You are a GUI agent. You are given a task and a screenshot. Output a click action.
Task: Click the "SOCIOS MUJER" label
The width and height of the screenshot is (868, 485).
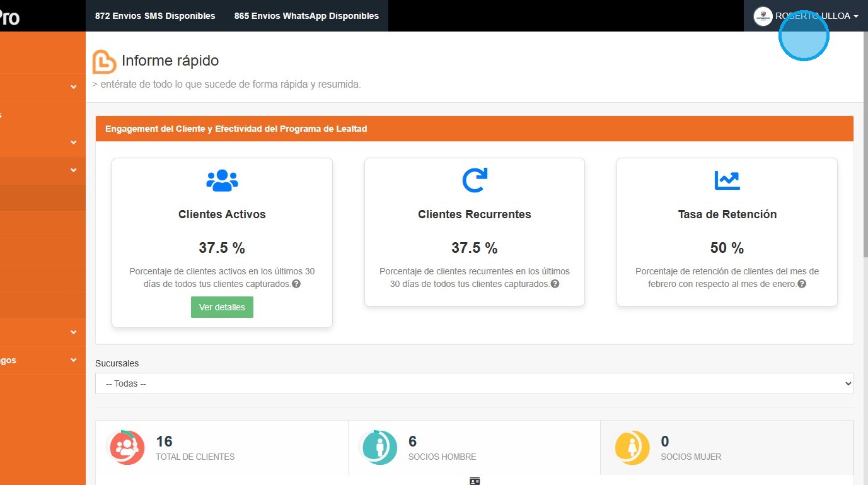(x=691, y=457)
